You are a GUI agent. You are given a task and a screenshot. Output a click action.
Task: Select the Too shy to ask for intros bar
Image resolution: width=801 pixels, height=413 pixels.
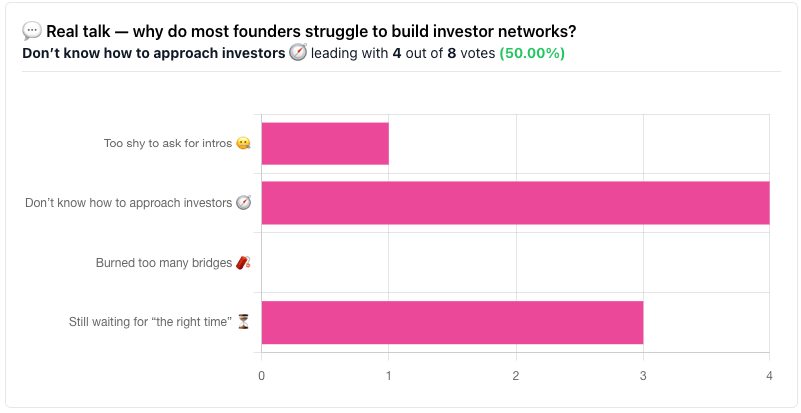coord(325,144)
